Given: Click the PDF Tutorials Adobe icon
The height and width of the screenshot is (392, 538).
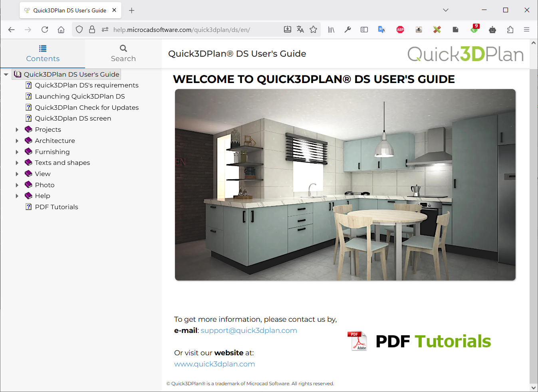Looking at the screenshot, I should [x=357, y=341].
